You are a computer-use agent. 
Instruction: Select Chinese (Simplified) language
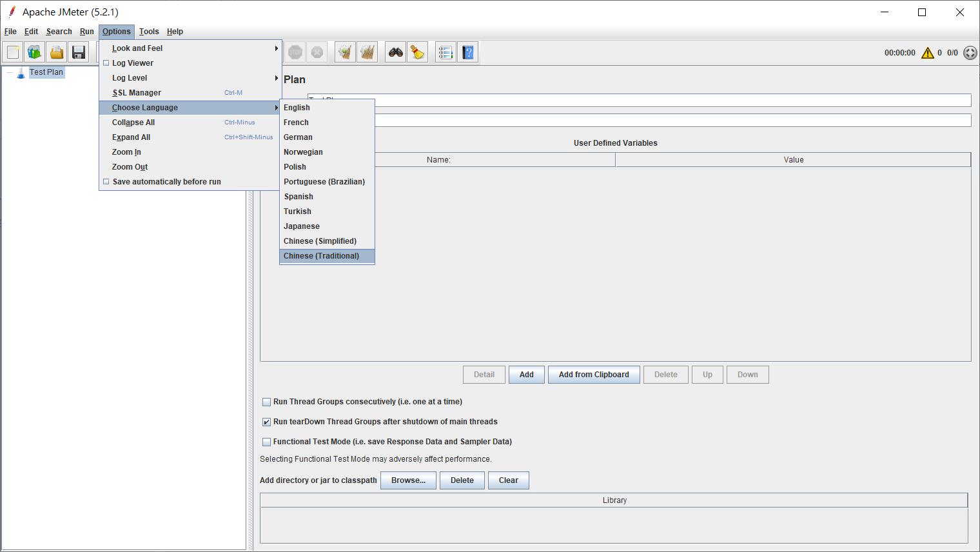point(327,241)
